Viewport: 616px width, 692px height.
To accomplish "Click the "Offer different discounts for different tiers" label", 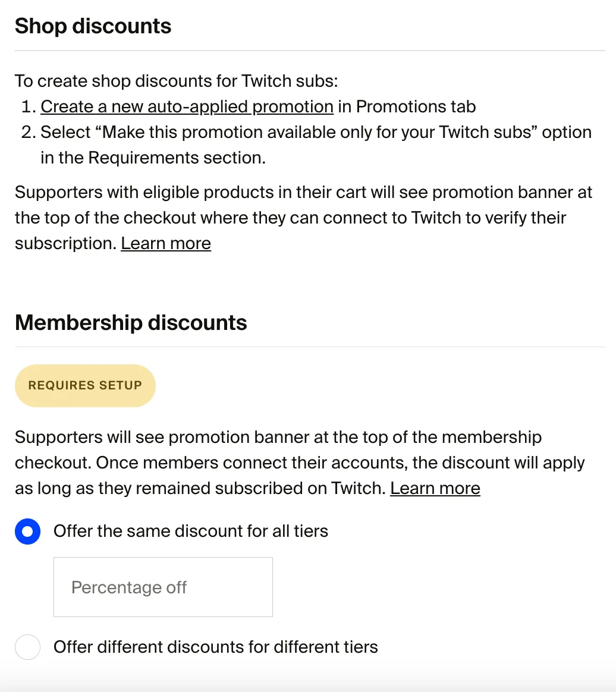I will [216, 647].
